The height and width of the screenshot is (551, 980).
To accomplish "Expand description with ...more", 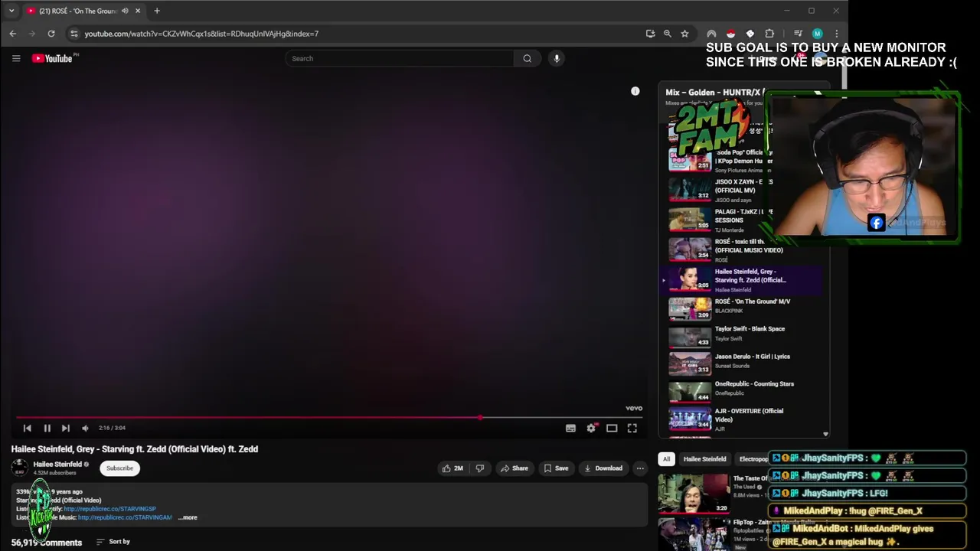I will (x=188, y=517).
